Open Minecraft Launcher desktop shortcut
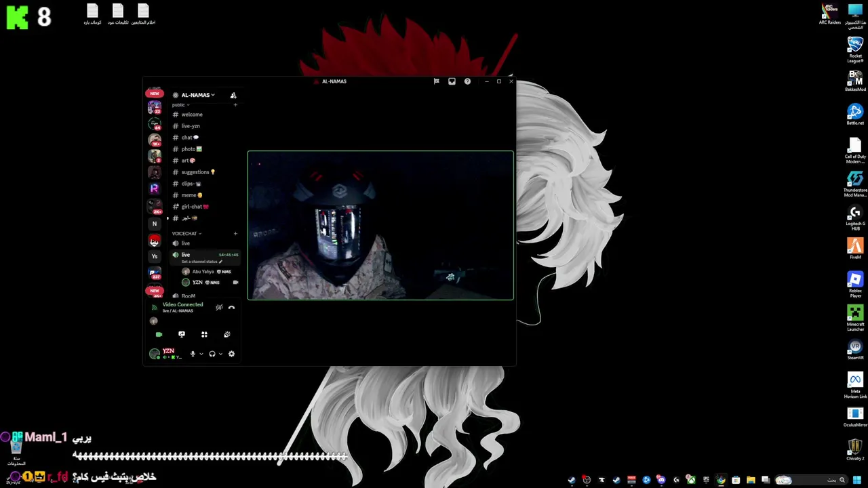This screenshot has height=488, width=868. [855, 319]
